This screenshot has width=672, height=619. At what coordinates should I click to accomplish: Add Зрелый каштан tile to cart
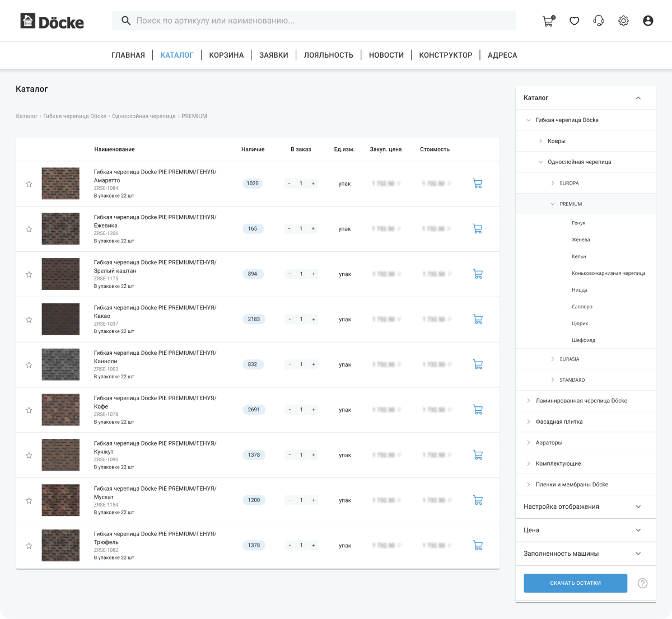(x=478, y=274)
